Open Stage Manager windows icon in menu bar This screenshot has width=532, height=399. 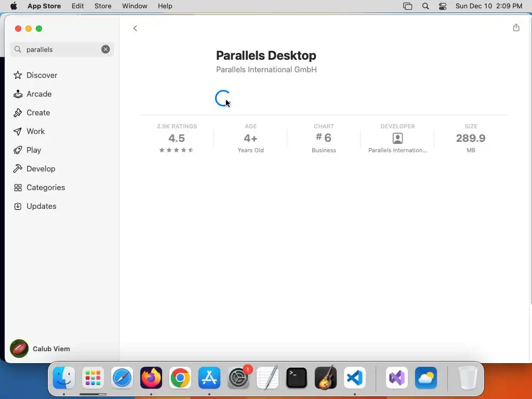click(407, 6)
